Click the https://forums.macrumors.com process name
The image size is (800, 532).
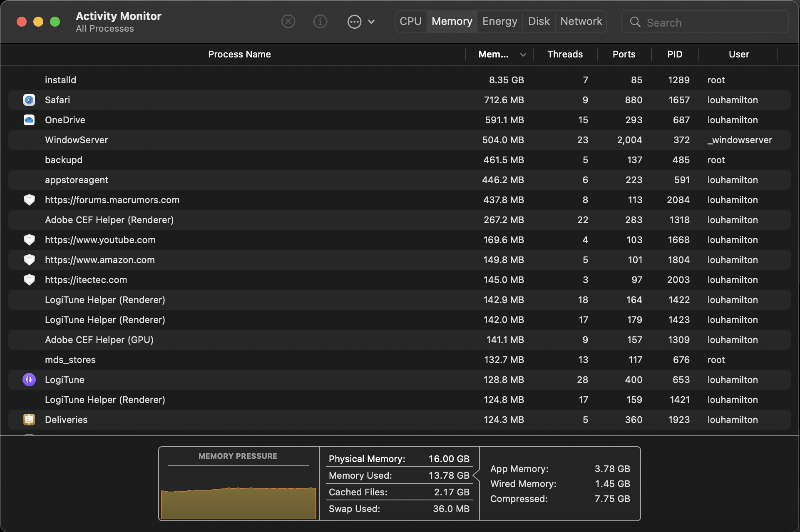pyautogui.click(x=112, y=200)
